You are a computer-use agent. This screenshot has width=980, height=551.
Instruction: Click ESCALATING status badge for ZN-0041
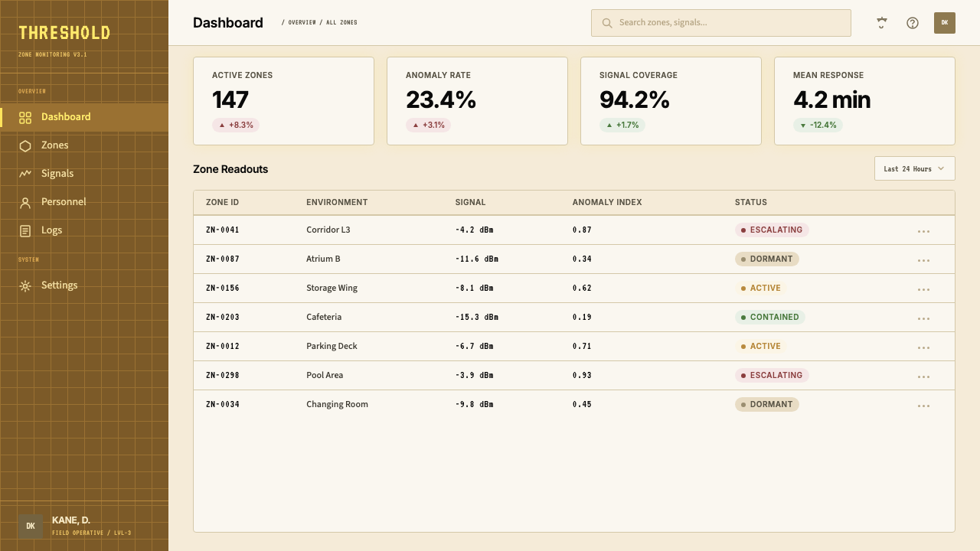point(772,230)
